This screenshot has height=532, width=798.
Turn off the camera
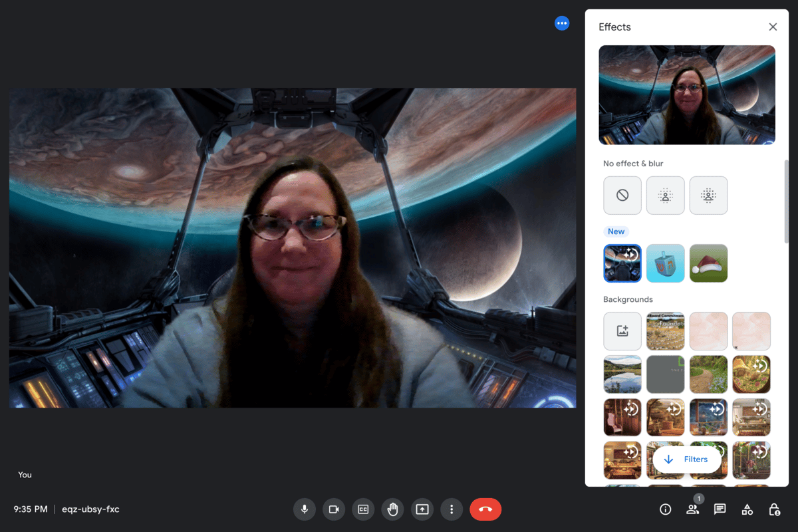tap(334, 509)
